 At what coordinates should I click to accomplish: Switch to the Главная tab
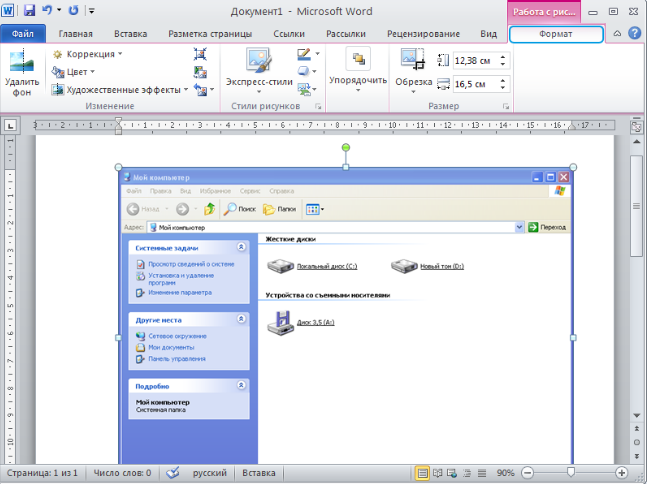coord(76,34)
